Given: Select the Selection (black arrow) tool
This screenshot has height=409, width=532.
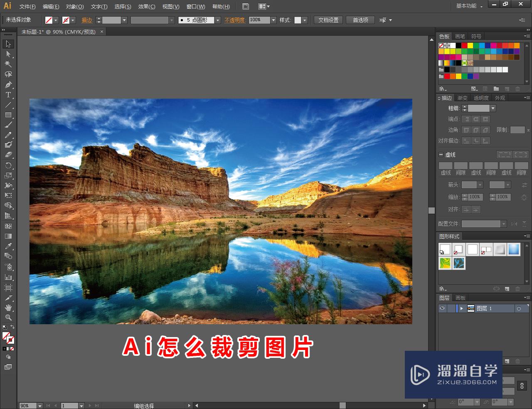Looking at the screenshot, I should [8, 44].
